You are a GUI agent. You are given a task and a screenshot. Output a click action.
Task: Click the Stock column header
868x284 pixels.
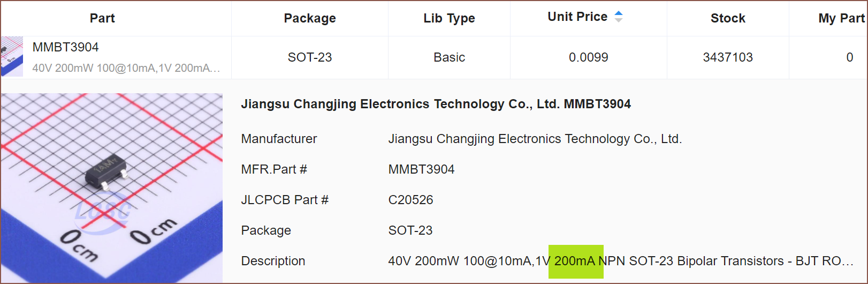click(x=728, y=18)
